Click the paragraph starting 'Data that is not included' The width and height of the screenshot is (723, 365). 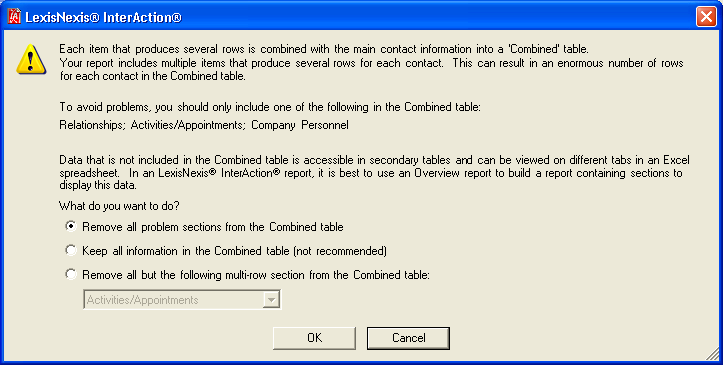(x=374, y=173)
